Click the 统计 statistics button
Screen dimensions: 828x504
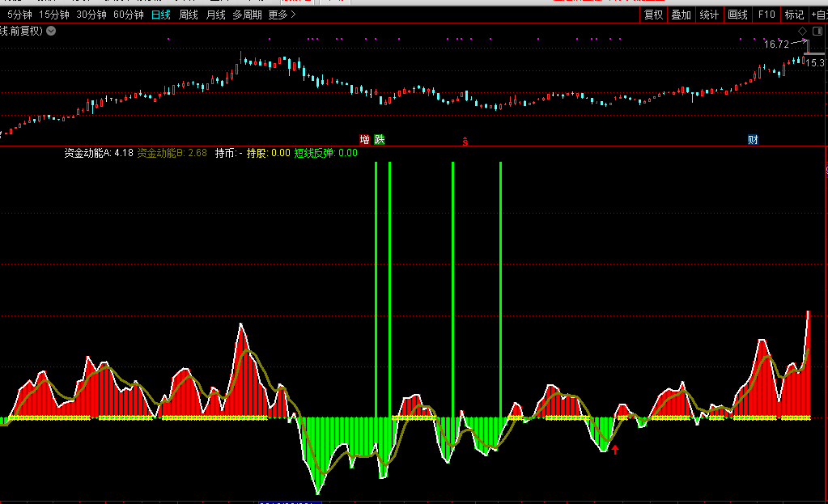[x=709, y=15]
